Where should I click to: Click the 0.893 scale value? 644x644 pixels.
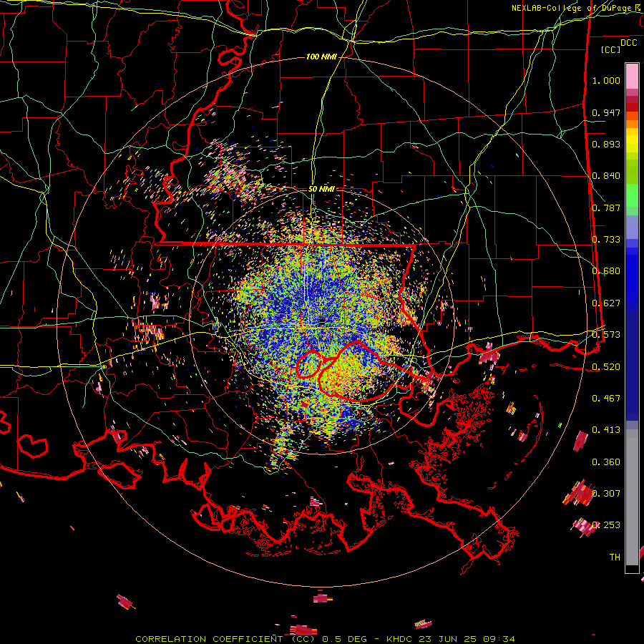606,144
